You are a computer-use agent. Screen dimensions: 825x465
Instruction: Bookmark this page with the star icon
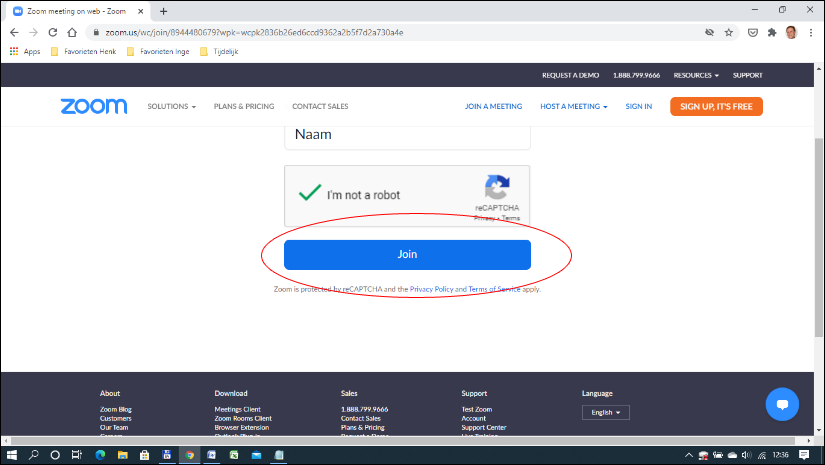coord(729,32)
